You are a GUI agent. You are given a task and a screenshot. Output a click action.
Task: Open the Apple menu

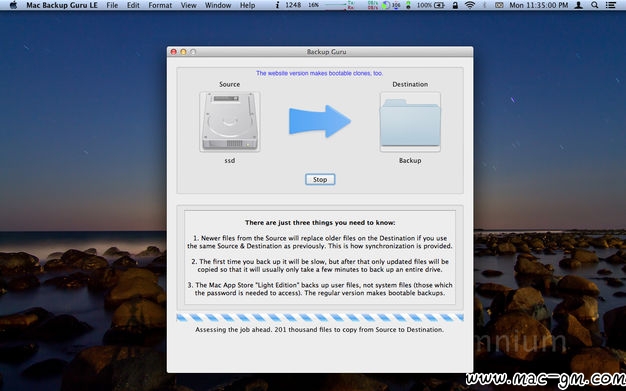pyautogui.click(x=13, y=5)
